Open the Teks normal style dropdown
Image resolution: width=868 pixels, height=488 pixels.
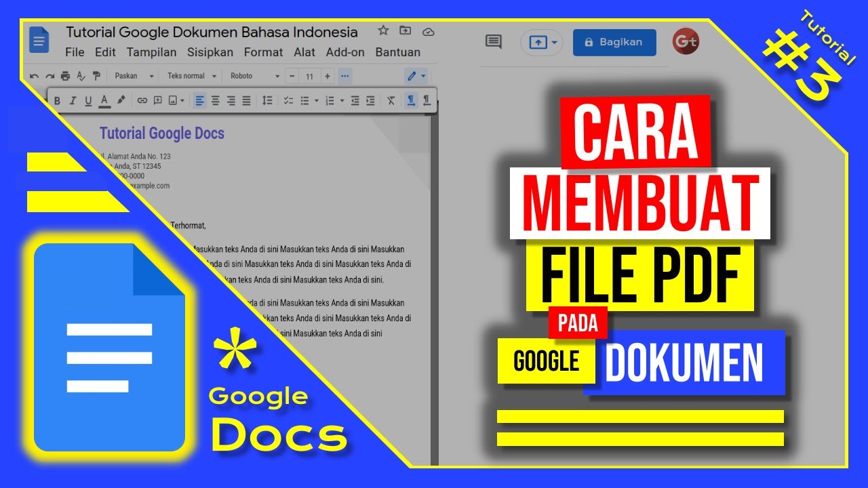pos(193,76)
